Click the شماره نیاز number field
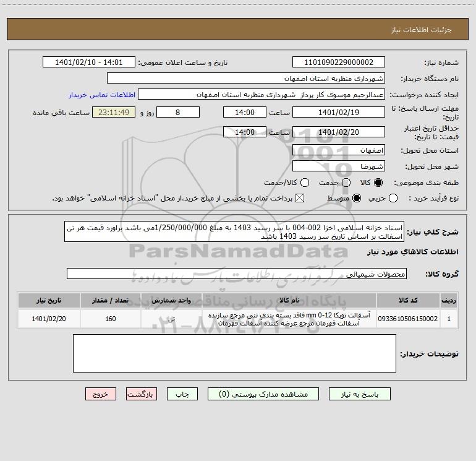This screenshot has width=476, height=461. (x=339, y=62)
